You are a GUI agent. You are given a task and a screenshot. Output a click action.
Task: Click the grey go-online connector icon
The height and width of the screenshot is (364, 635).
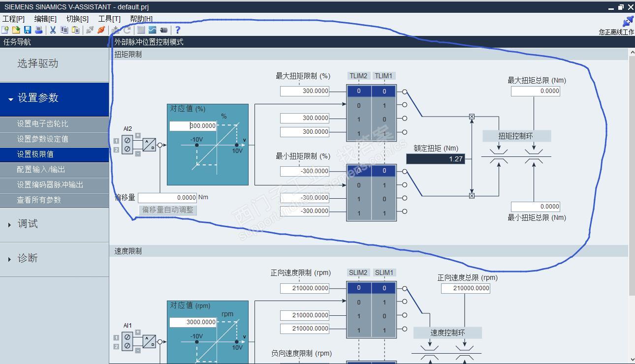90,30
